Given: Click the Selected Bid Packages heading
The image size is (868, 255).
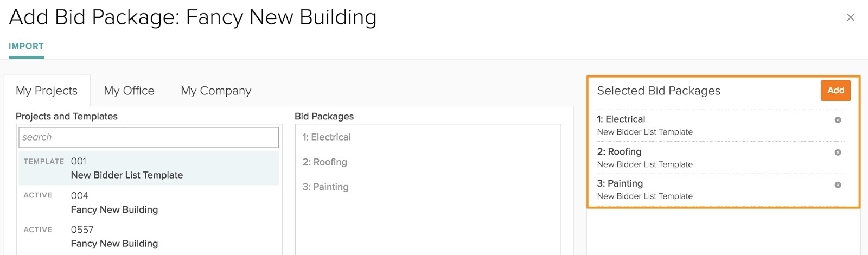Looking at the screenshot, I should (x=659, y=91).
